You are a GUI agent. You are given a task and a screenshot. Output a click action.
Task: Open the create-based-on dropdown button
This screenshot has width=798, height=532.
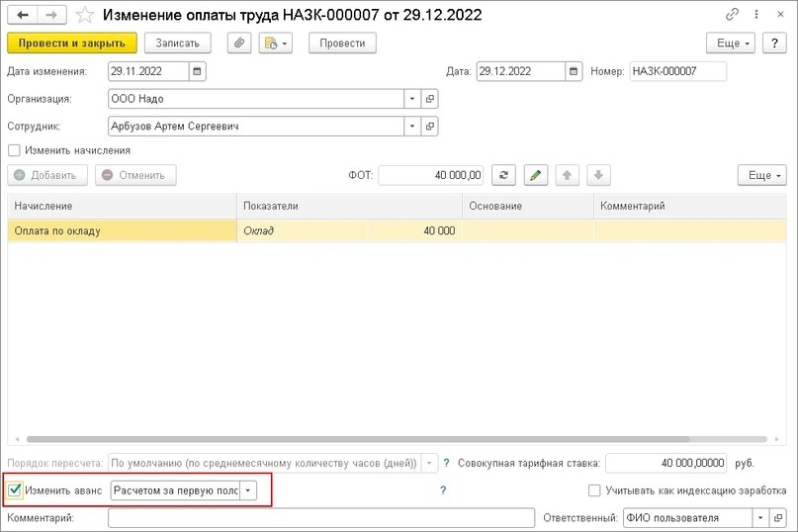tap(275, 44)
